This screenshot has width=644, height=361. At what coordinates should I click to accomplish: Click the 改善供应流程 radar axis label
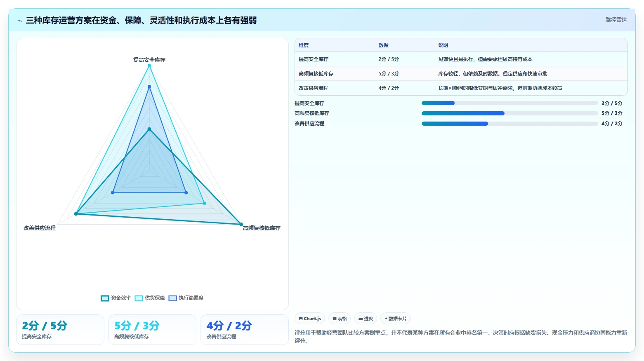[x=40, y=228]
